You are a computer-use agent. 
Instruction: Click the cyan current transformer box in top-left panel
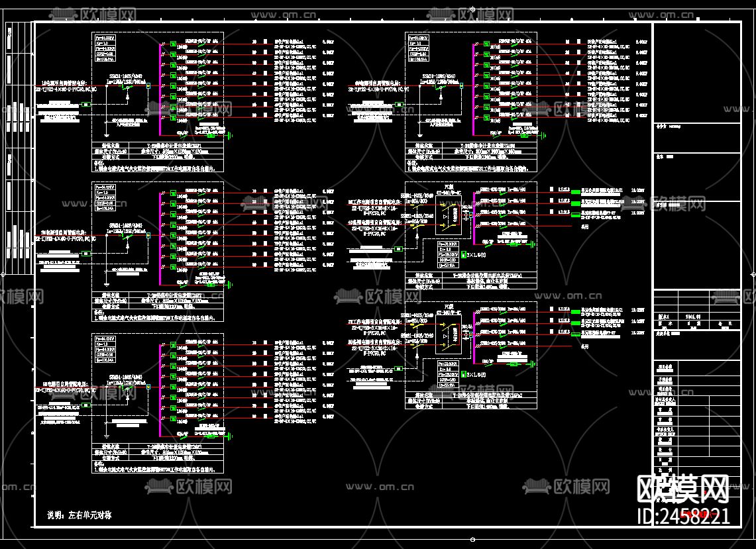pos(148,86)
